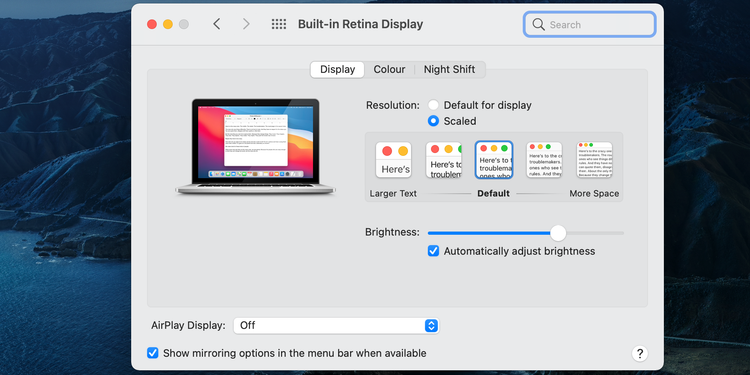
Task: Uncheck Show mirroring options in menu bar
Action: pyautogui.click(x=153, y=353)
